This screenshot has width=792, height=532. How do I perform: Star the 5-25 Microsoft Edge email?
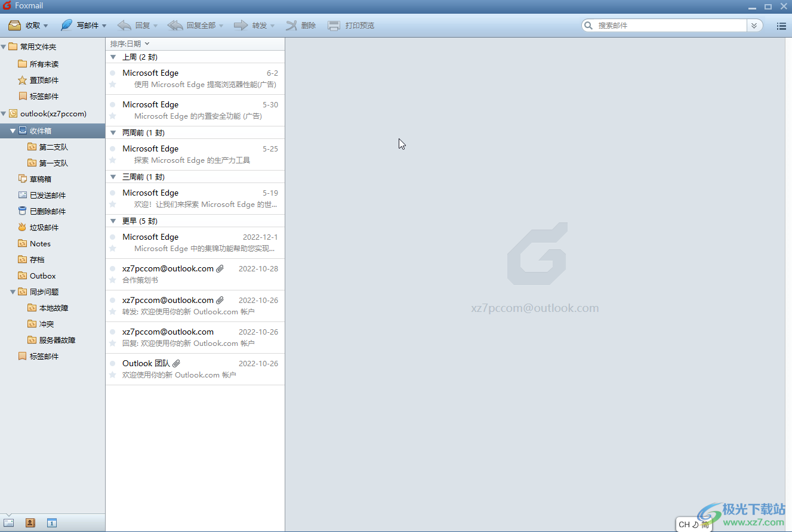pos(112,160)
